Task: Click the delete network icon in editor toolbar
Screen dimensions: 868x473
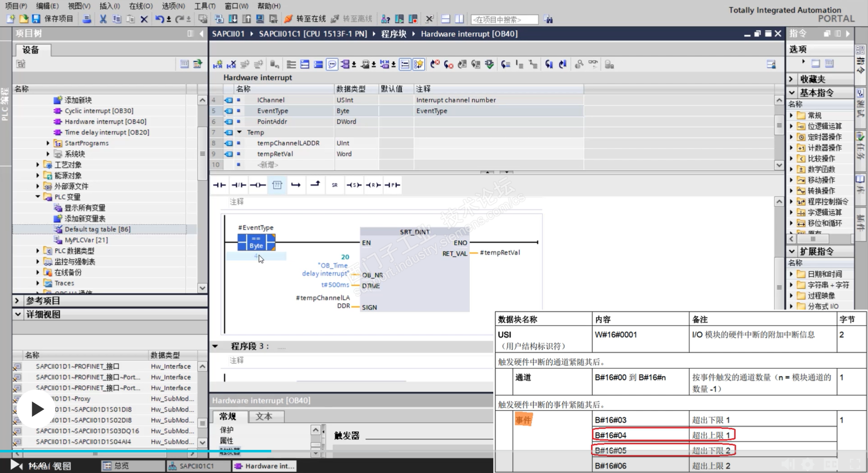Action: [x=231, y=64]
